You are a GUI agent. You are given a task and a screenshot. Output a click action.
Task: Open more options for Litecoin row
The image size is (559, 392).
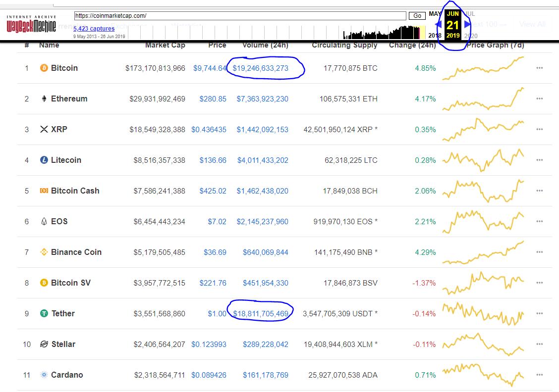[539, 160]
